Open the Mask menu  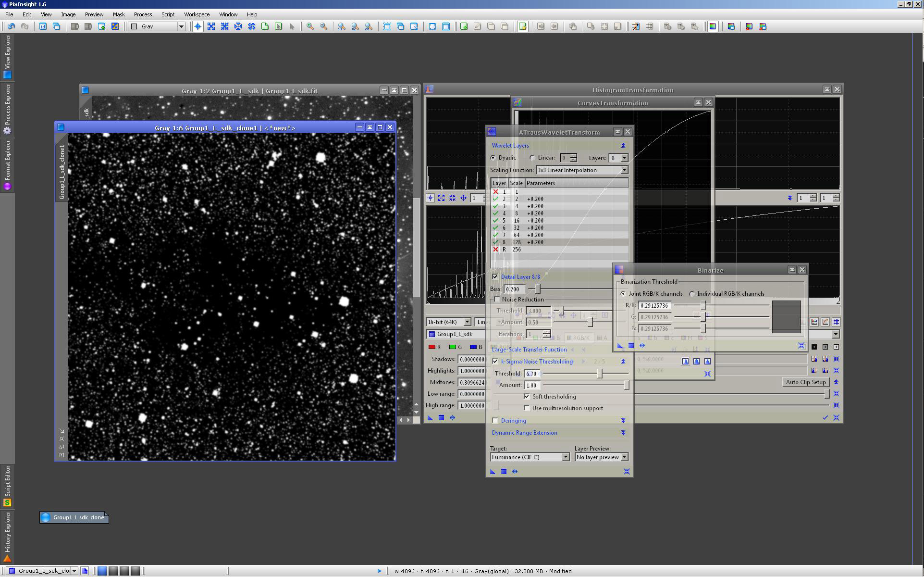pyautogui.click(x=119, y=14)
